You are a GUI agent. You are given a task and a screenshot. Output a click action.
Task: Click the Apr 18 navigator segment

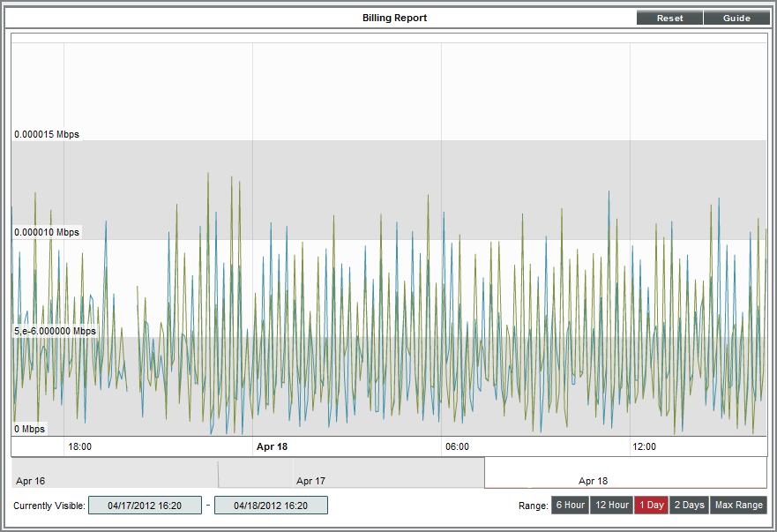[x=593, y=481]
